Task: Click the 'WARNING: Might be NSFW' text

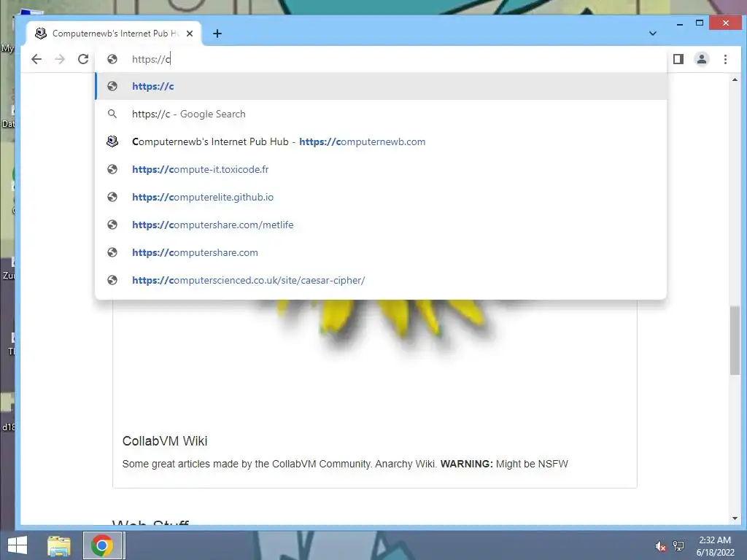Action: pos(504,464)
